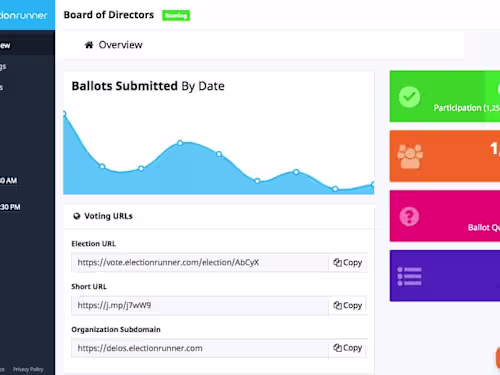
Task: Copy the Election URL
Action: click(348, 263)
